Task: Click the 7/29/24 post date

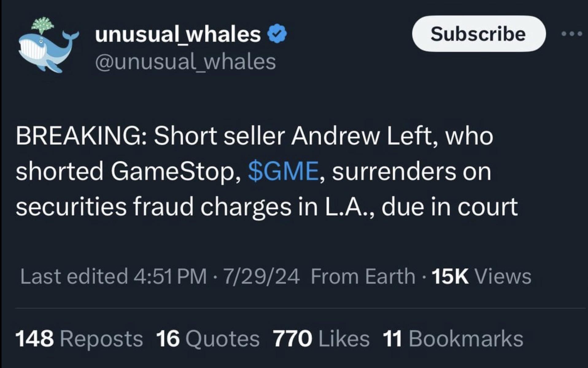Action: click(261, 276)
